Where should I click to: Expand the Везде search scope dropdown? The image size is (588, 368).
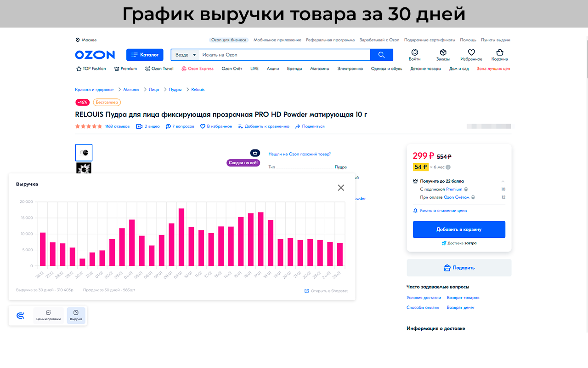(185, 55)
